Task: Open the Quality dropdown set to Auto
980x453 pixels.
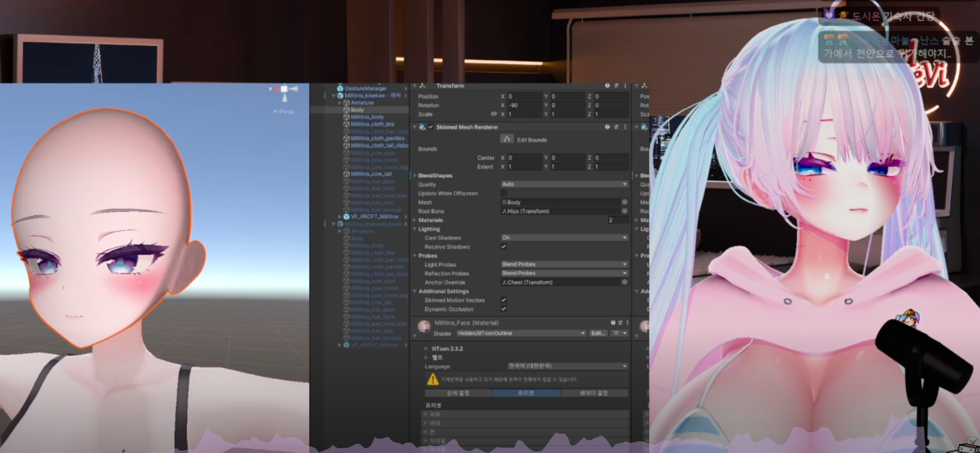Action: coord(564,184)
